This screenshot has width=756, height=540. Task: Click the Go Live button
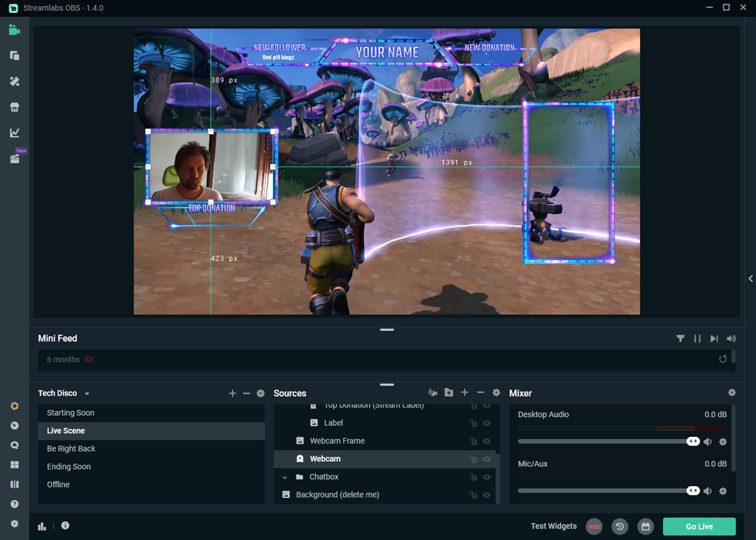pos(699,526)
